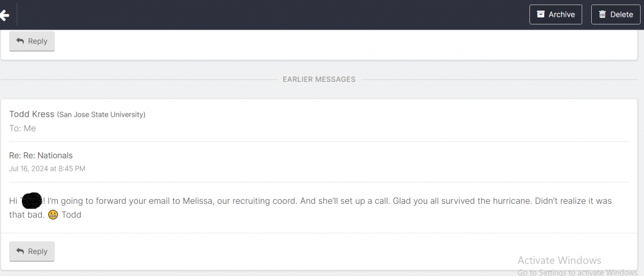The image size is (644, 276).
Task: Click the blacked-out recipient name
Action: pos(32,201)
